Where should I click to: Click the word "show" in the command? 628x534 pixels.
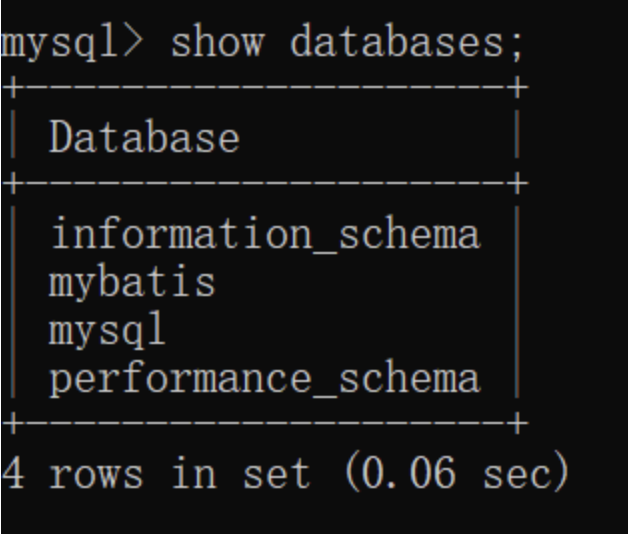pyautogui.click(x=218, y=45)
